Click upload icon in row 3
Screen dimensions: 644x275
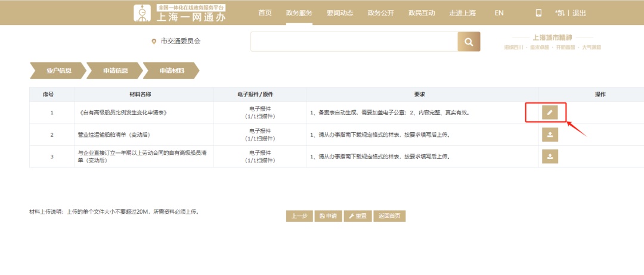coord(549,157)
